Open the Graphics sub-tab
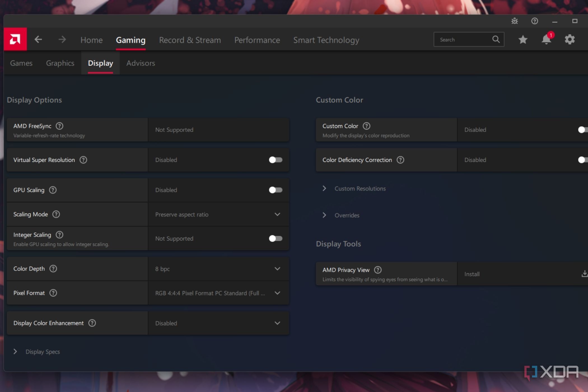588x392 pixels. click(60, 63)
